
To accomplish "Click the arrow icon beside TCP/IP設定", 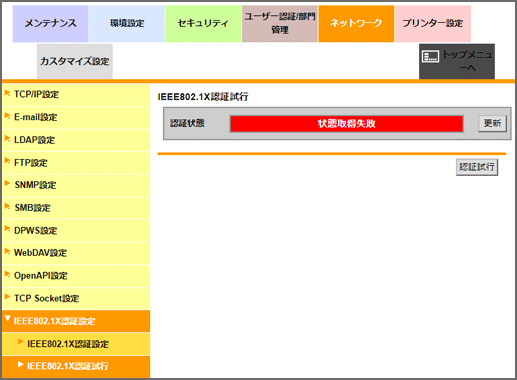I will [7, 93].
